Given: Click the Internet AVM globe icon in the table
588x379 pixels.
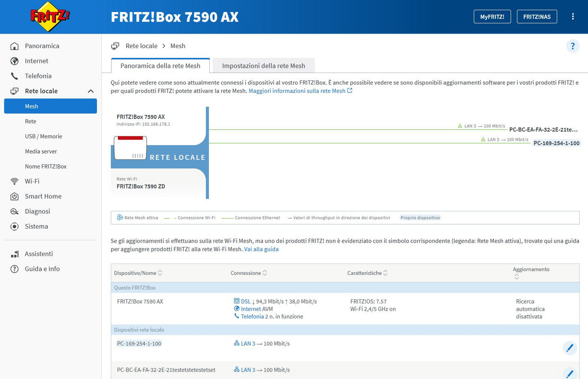Looking at the screenshot, I should (237, 309).
